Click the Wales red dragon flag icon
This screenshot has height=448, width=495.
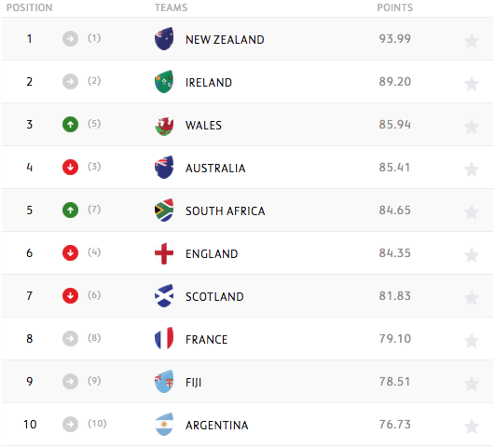coord(164,124)
